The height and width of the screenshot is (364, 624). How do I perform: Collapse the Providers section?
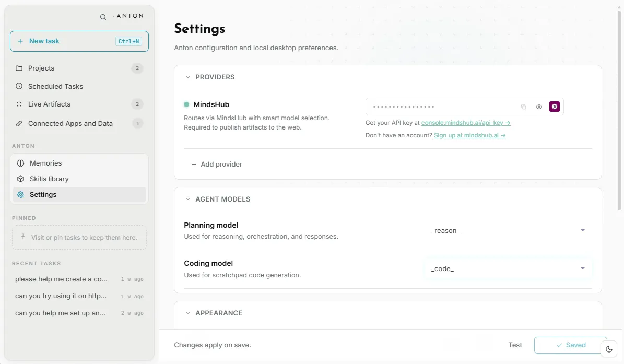pyautogui.click(x=188, y=77)
